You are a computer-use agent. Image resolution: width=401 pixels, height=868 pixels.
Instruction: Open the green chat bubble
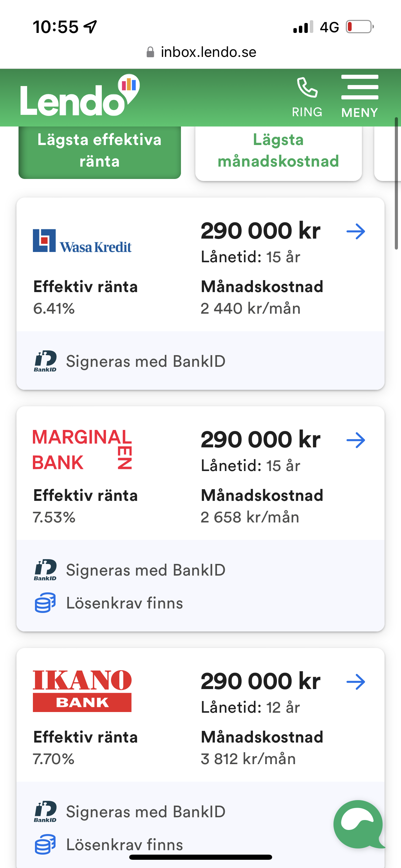358,824
